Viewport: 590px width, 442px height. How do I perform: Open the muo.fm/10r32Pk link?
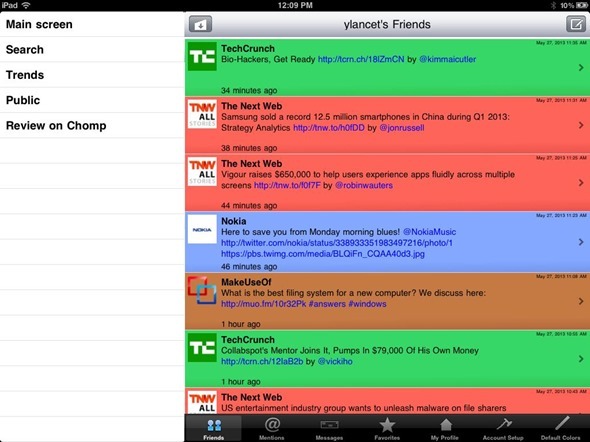pos(264,304)
